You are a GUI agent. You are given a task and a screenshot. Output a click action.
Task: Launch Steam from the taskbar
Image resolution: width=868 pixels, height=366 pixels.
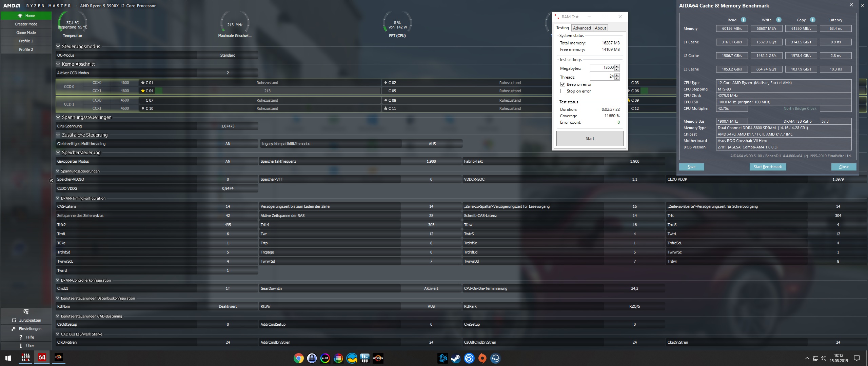pyautogui.click(x=456, y=358)
